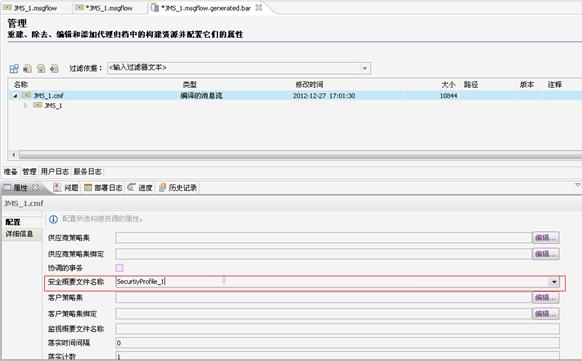Click the 2012-12-27 17:01:30 timestamp cell
Viewport: 582px width, 361px height.
pyautogui.click(x=324, y=96)
